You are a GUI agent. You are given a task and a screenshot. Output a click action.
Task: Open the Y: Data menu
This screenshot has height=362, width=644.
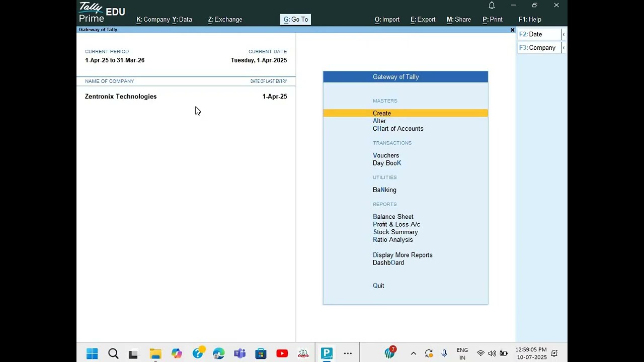point(182,20)
